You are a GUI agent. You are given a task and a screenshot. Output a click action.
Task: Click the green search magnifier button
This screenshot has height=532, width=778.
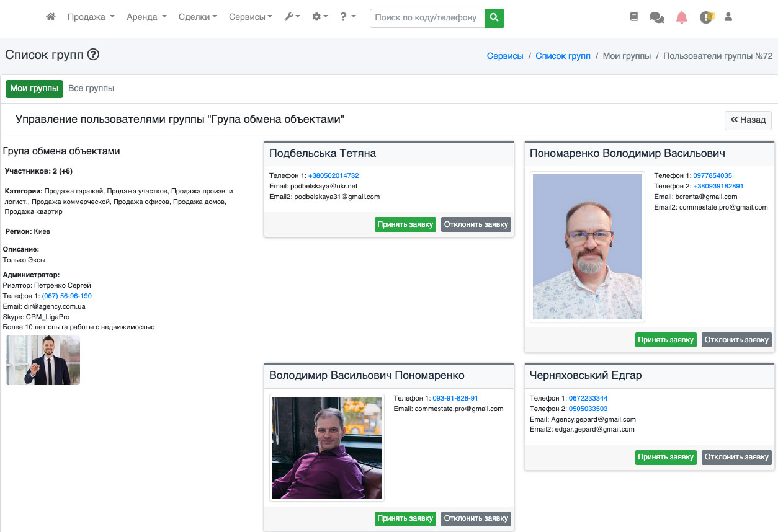(494, 18)
